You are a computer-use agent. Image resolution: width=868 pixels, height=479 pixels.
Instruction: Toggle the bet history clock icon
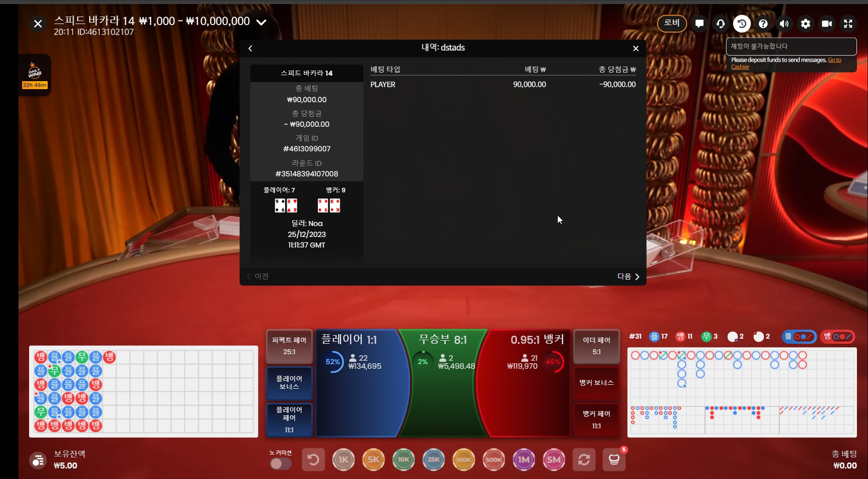tap(742, 24)
